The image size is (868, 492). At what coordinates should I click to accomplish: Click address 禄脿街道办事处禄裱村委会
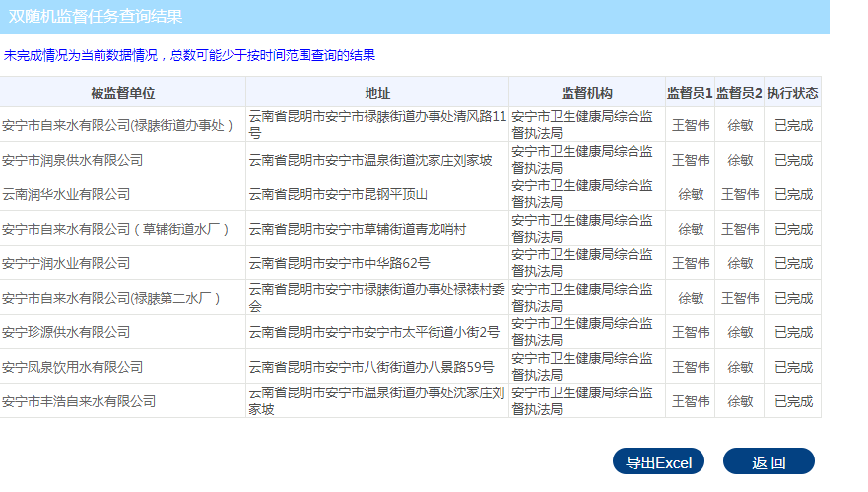click(x=377, y=298)
